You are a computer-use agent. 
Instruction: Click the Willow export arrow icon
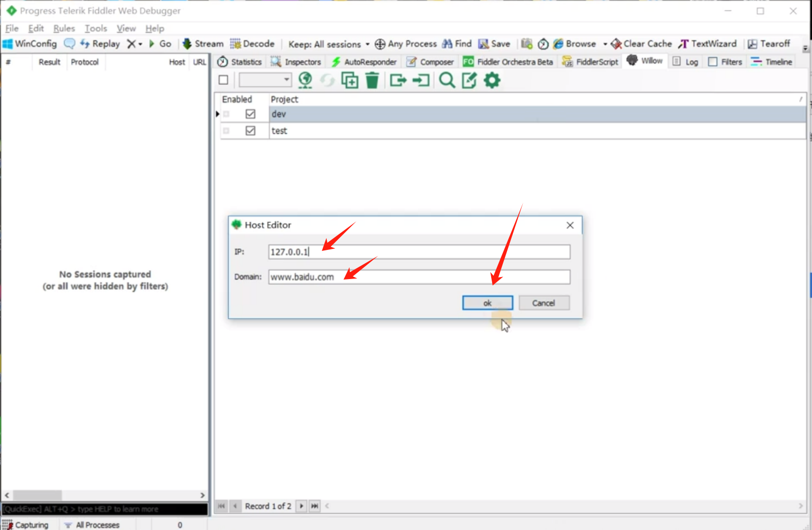pos(398,80)
